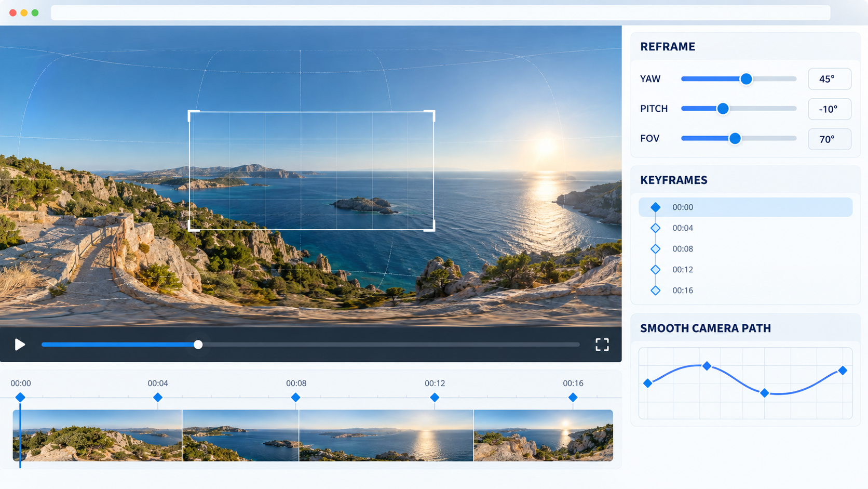This screenshot has height=489, width=868.
Task: Select the third clip thumbnail with sun reflection
Action: tap(386, 435)
